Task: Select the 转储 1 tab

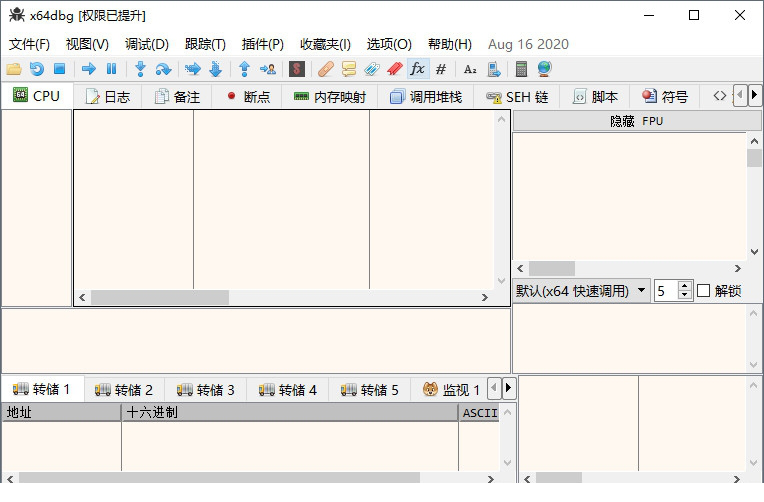Action: coord(42,389)
